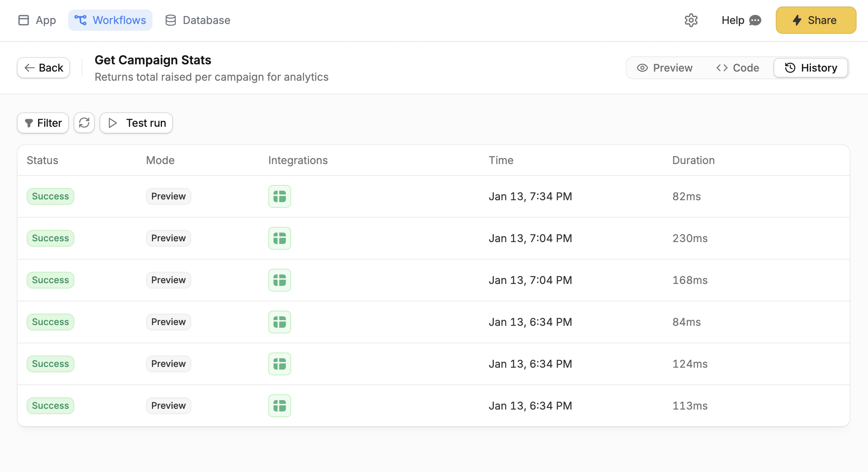Click the integration icon on the last run row

click(279, 405)
